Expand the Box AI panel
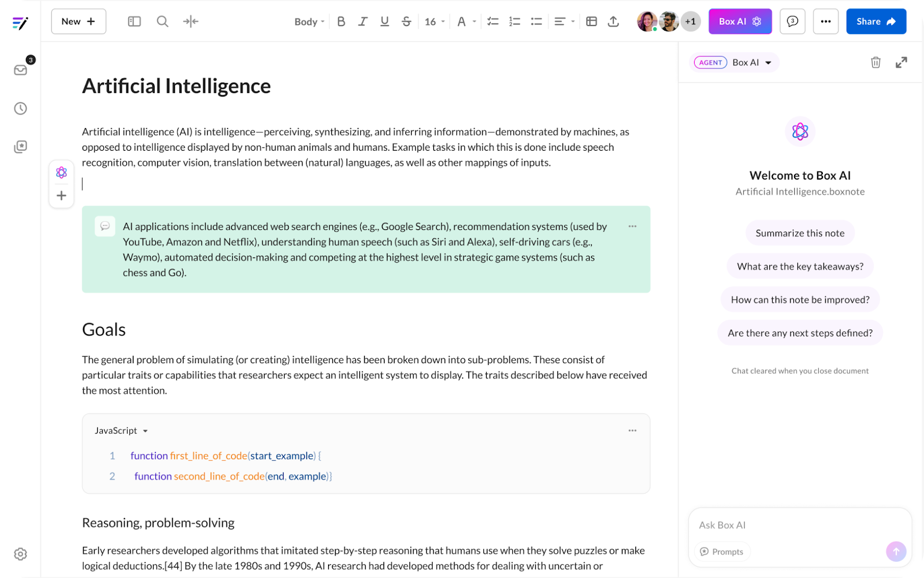Image resolution: width=924 pixels, height=578 pixels. pyautogui.click(x=901, y=62)
